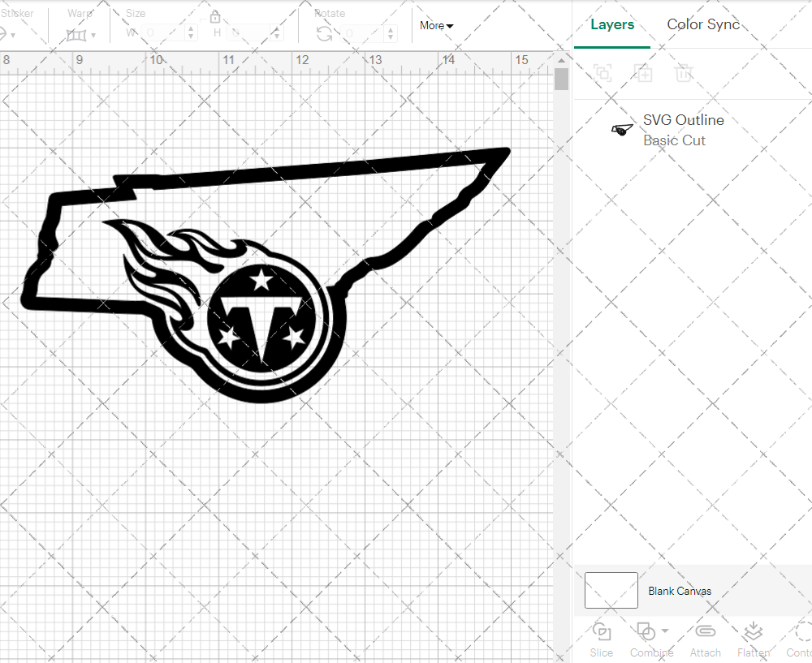
Task: Click the Rotate stepper arrows
Action: coord(391,33)
